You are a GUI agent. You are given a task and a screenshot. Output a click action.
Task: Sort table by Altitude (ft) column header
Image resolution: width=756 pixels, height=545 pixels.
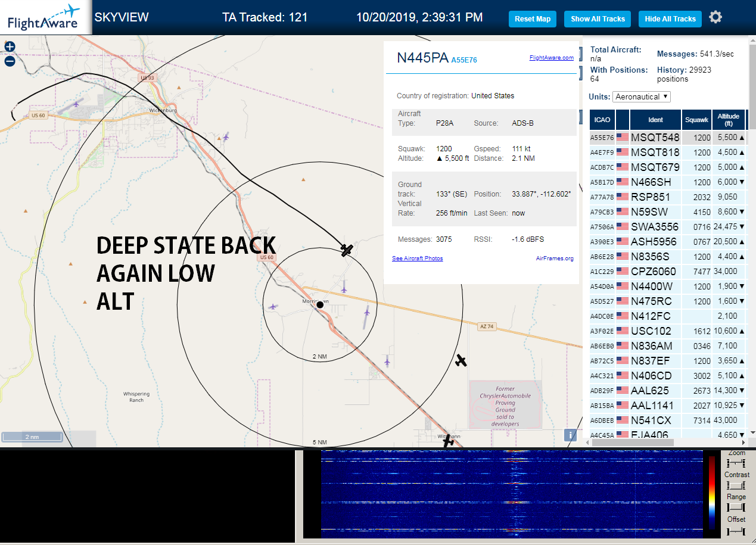(728, 120)
